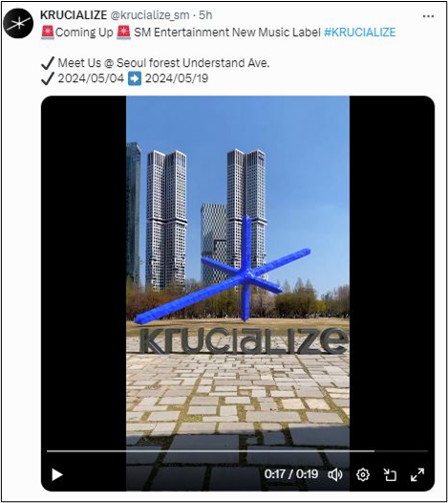Click the blue asterisk sculpture in video
The width and height of the screenshot is (448, 503).
pos(223,271)
